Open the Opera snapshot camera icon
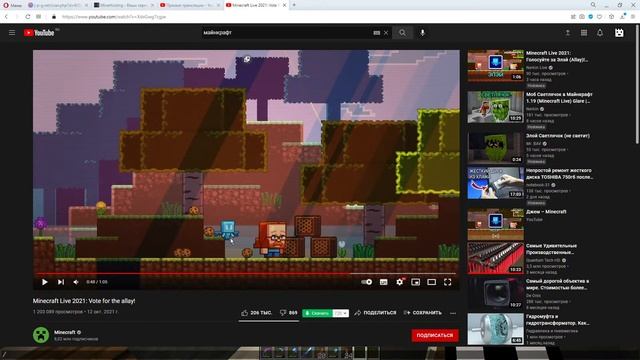640x360 pixels. pos(582,17)
